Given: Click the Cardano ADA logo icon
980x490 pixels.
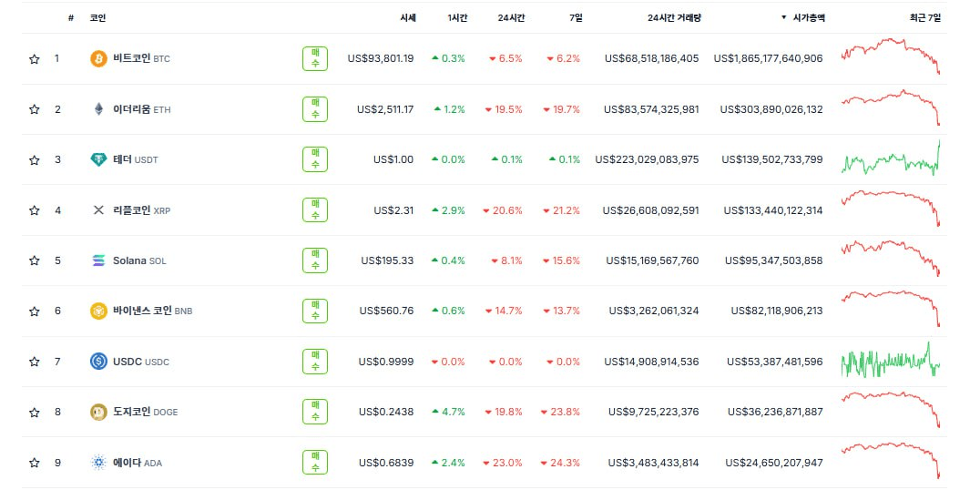Looking at the screenshot, I should point(98,463).
